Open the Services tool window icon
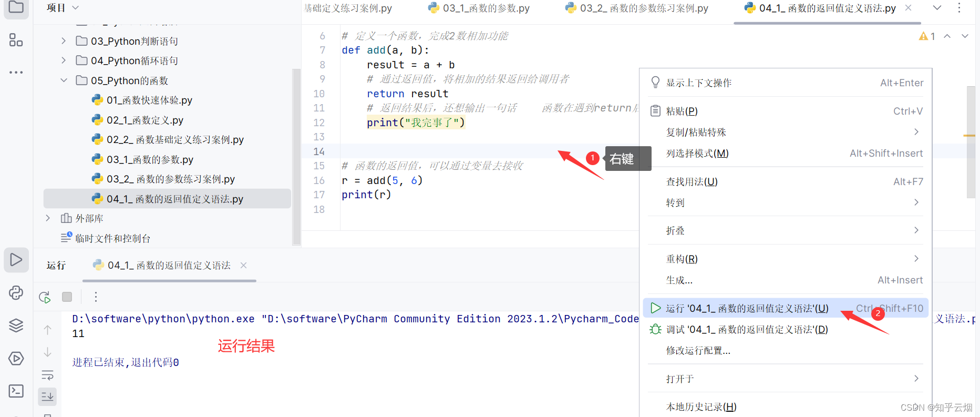Image resolution: width=980 pixels, height=417 pixels. [x=16, y=359]
